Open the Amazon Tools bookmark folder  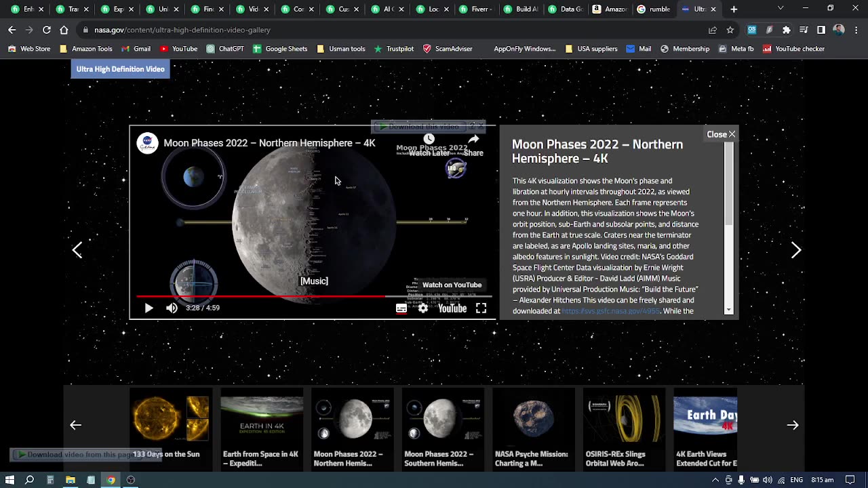click(x=86, y=49)
